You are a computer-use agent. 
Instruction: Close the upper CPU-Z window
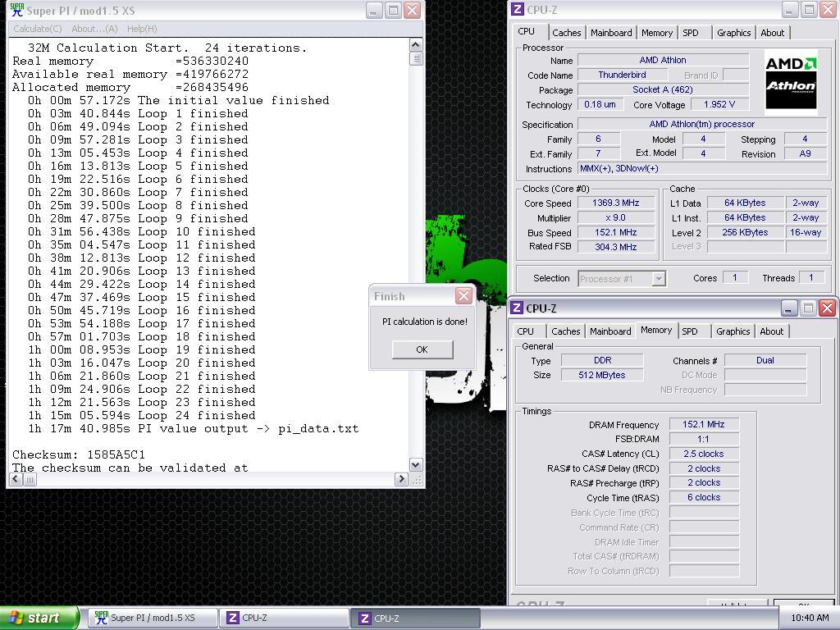coord(827,10)
